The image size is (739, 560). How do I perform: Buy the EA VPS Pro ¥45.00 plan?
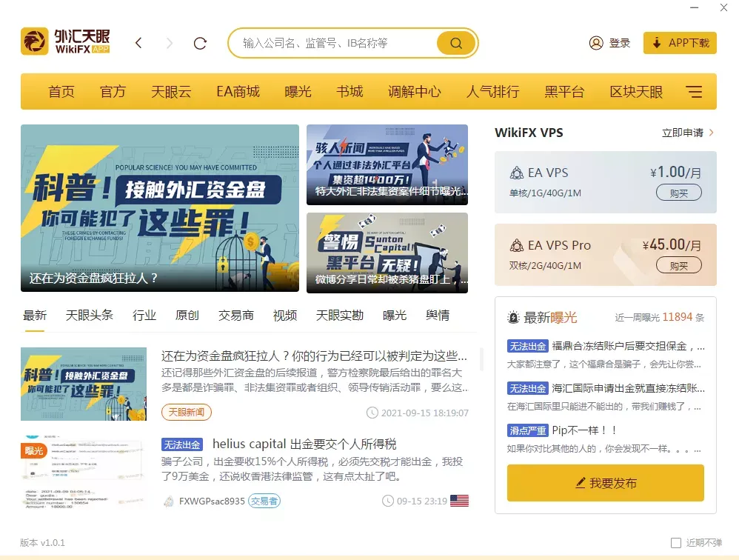click(679, 265)
